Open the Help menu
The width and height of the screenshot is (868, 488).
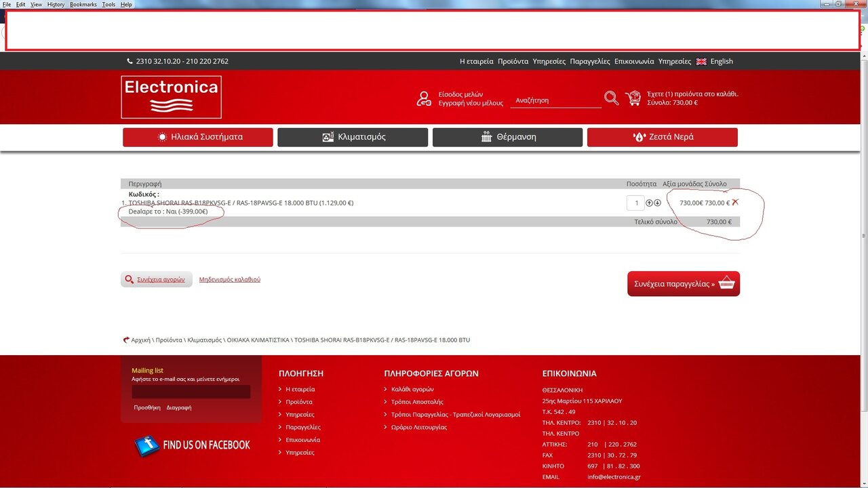tap(126, 4)
